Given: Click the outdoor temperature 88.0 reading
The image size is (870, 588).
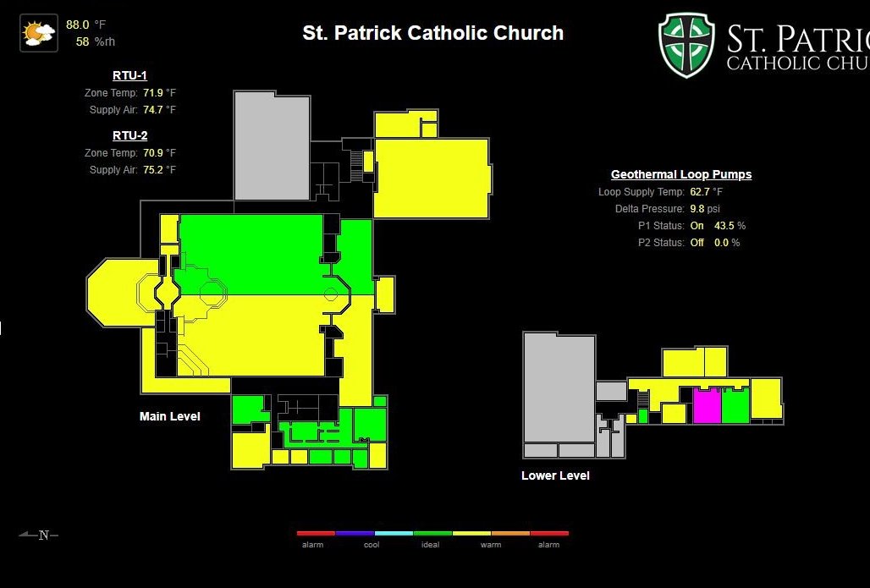Looking at the screenshot, I should coord(78,25).
